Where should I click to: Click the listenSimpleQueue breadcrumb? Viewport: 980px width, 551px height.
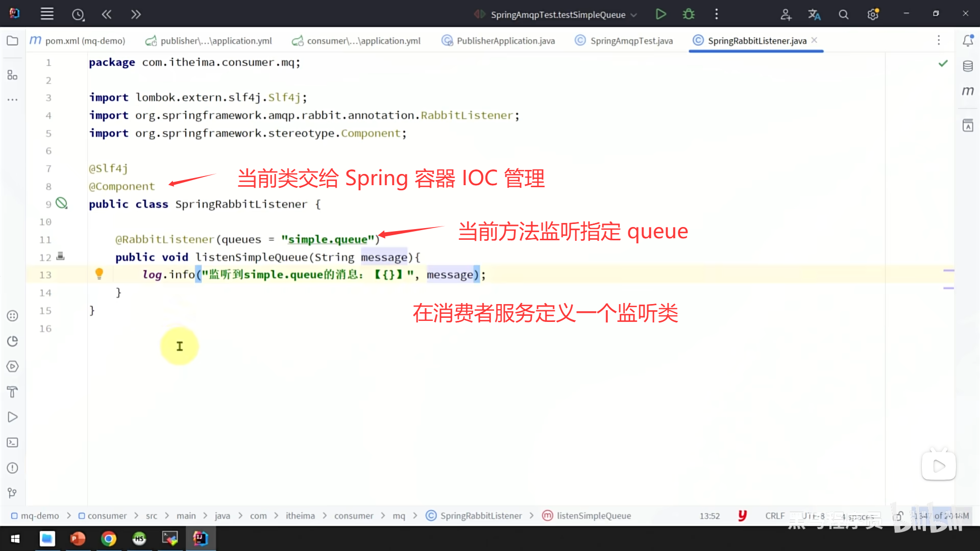[x=594, y=516]
